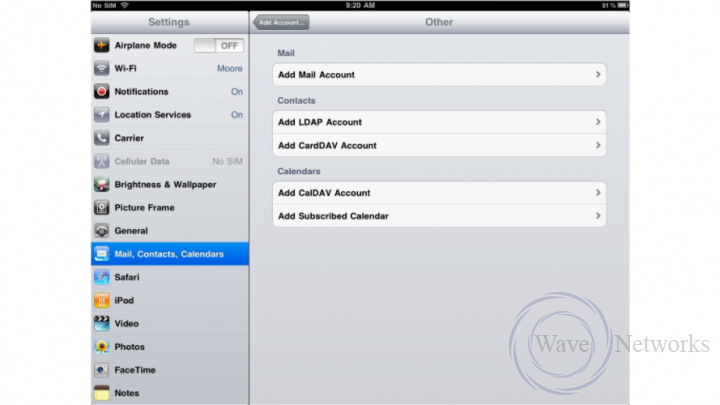Viewport: 720px width, 405px height.
Task: Tap Add Mail Account
Action: click(x=439, y=74)
